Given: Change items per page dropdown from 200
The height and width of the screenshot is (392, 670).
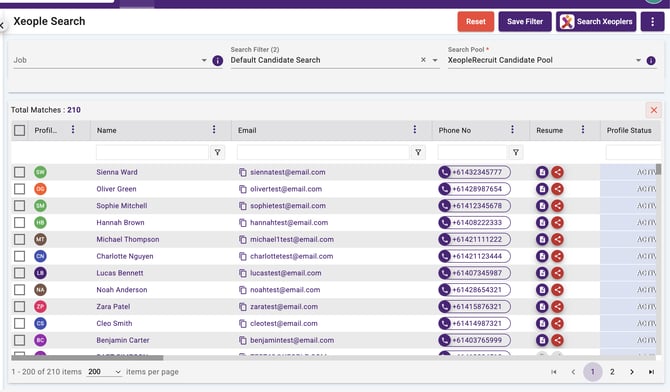Looking at the screenshot, I should click(x=104, y=372).
